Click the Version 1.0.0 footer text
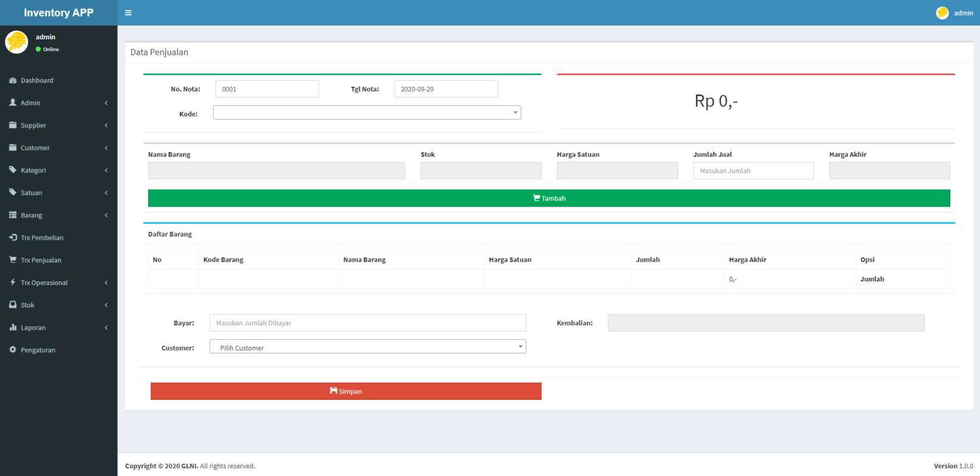 coord(953,466)
